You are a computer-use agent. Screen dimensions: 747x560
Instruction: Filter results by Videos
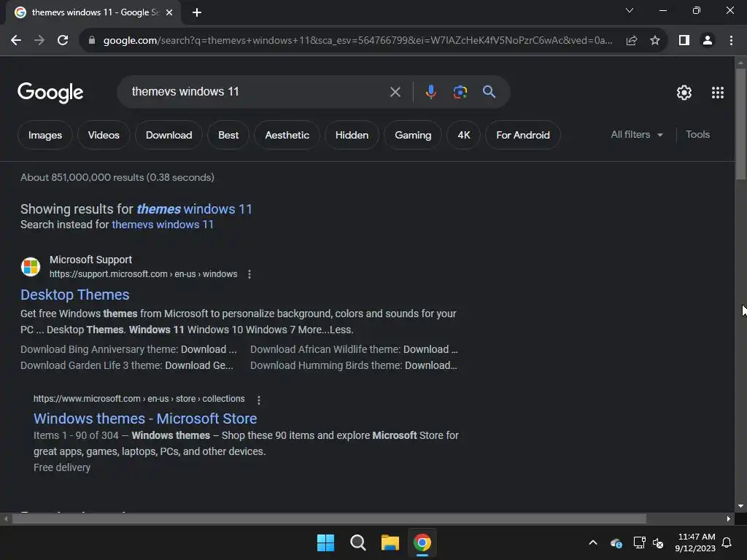point(104,135)
